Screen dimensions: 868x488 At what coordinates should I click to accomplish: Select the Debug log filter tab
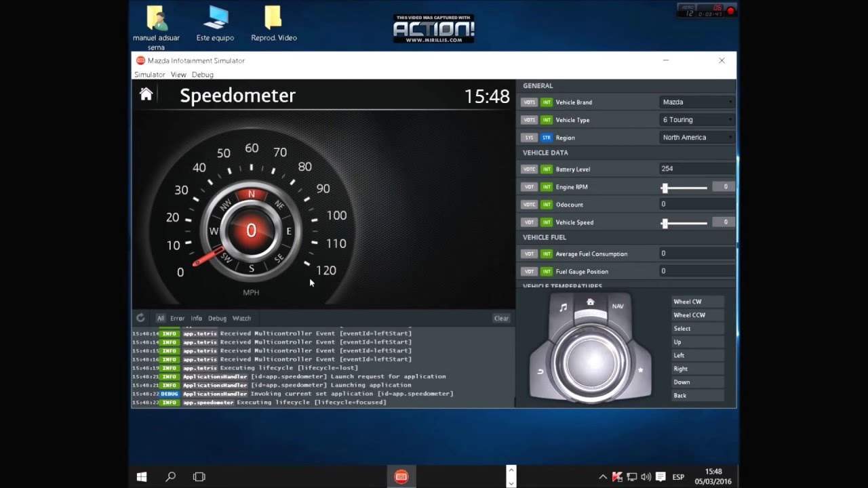(x=217, y=318)
